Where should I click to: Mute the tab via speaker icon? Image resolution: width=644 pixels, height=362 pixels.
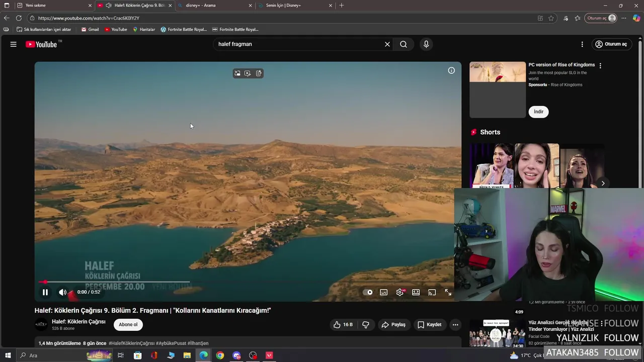(x=108, y=6)
